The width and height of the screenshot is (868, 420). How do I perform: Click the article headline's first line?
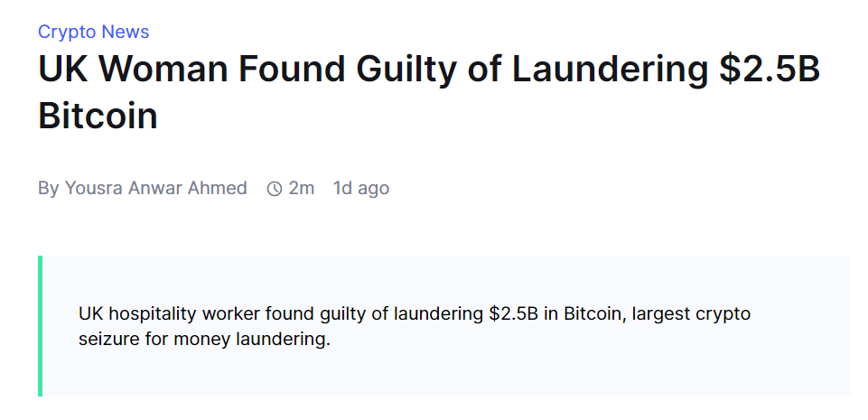tap(428, 71)
